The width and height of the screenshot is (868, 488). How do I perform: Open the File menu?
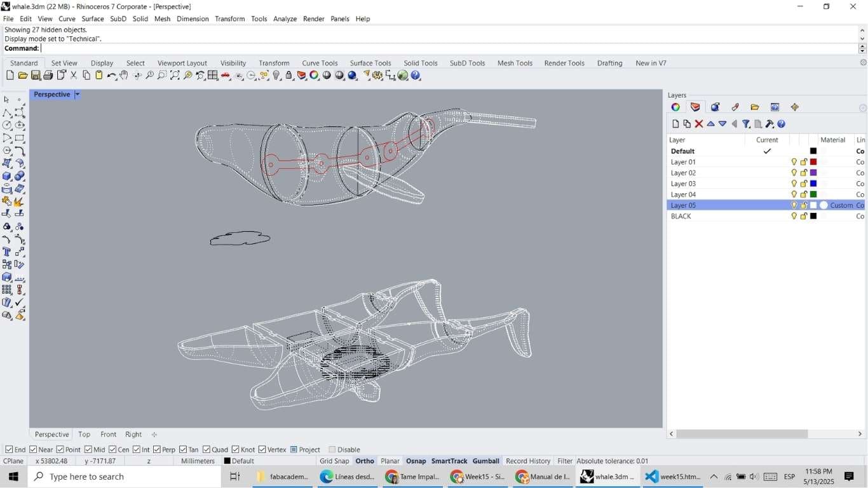coord(8,19)
